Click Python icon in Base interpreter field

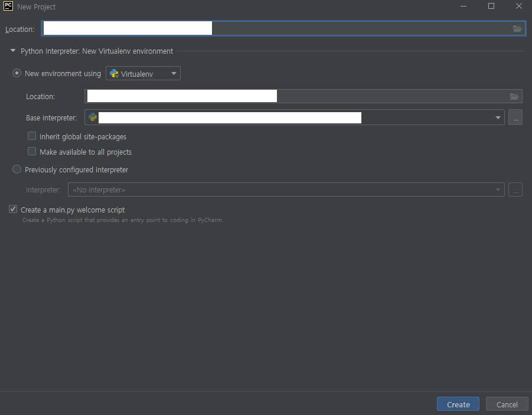coord(93,117)
